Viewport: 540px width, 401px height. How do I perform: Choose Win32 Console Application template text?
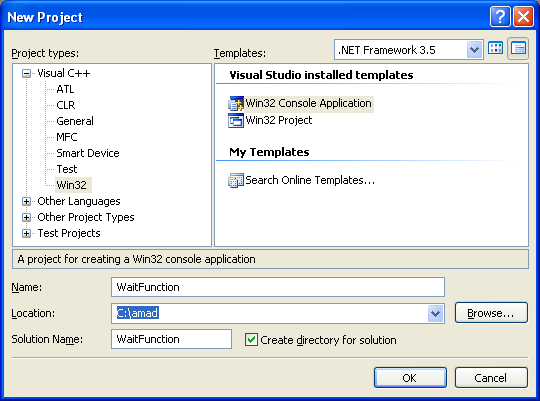(309, 103)
